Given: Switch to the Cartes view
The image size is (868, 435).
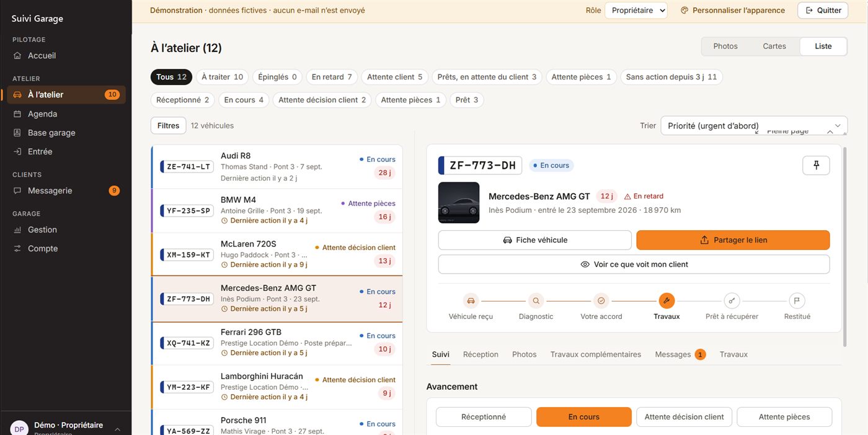Looking at the screenshot, I should [x=774, y=46].
